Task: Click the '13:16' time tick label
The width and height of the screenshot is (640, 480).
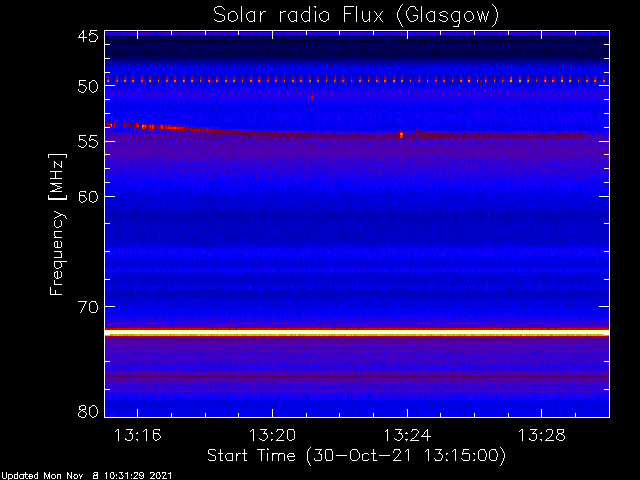Action: click(x=138, y=435)
